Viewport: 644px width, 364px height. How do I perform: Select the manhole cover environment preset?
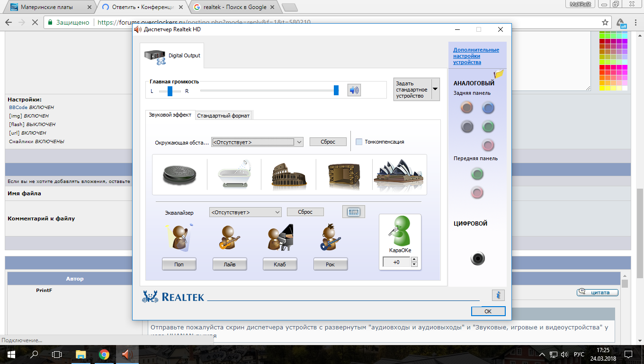click(x=179, y=174)
